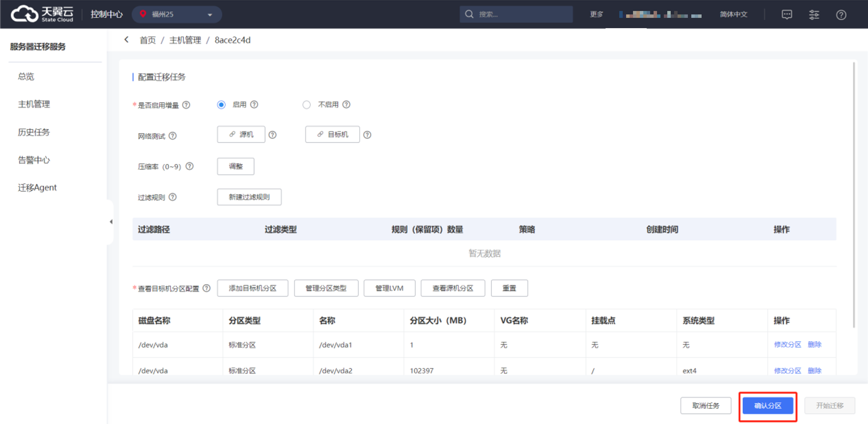The height and width of the screenshot is (424, 868).
Task: Open the region selector 福州25
Action: coord(177,14)
